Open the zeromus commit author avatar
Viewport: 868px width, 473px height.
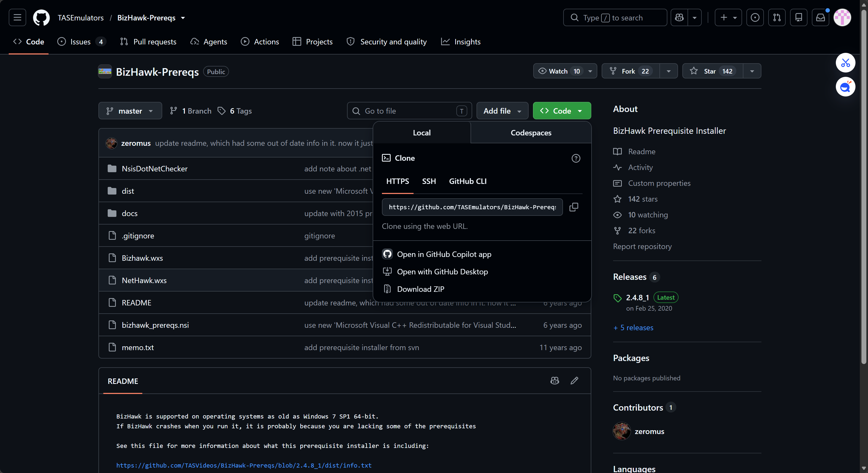pos(111,143)
